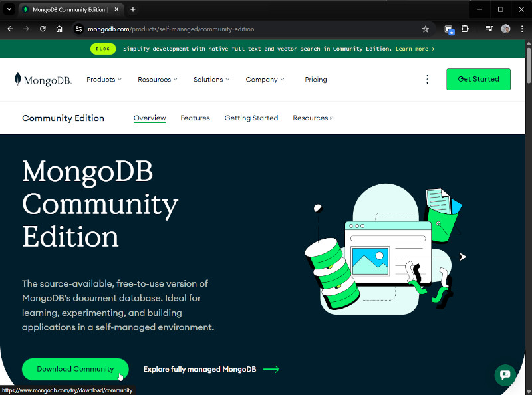This screenshot has height=395, width=532.
Task: Open the Chrome profile avatar
Action: 505,29
